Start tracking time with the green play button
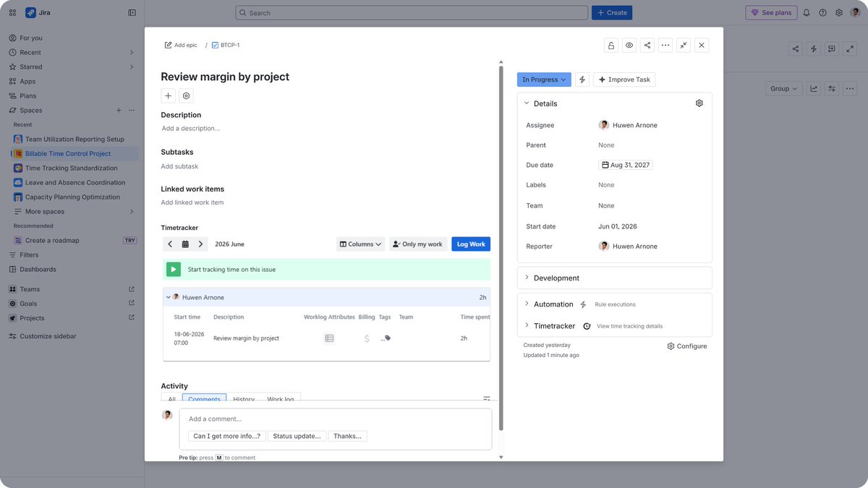This screenshot has height=488, width=868. tap(174, 269)
